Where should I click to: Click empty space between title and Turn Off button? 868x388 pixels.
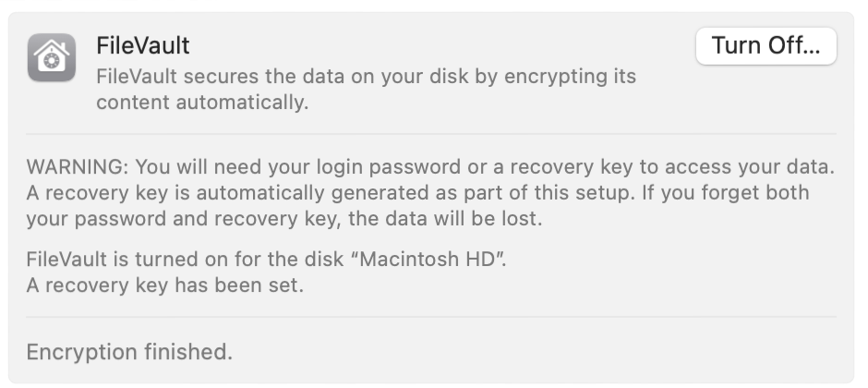(x=443, y=45)
